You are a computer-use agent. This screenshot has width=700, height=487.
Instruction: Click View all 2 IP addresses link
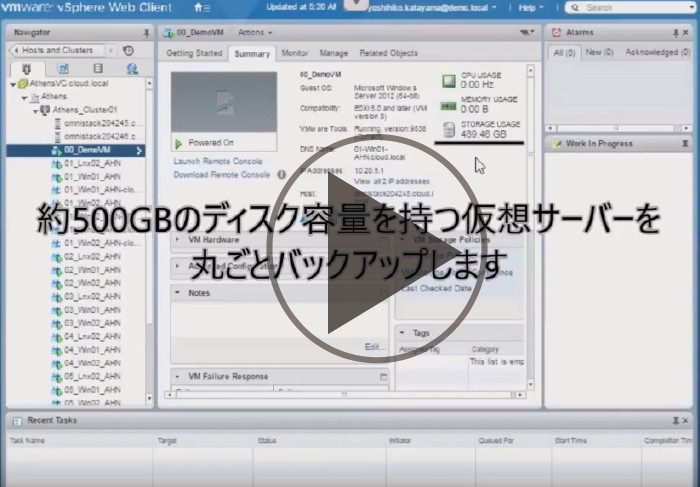[x=392, y=182]
